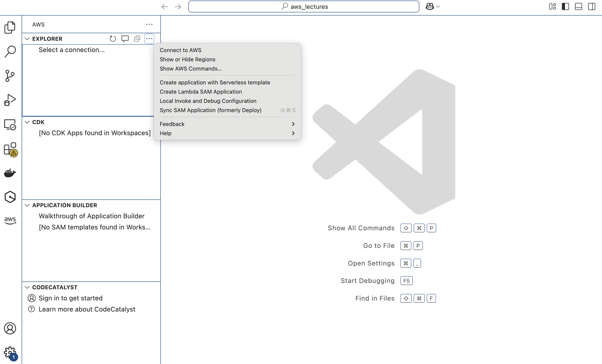
Task: Select Local Invoke and Debug Configuration
Action: pyautogui.click(x=227, y=101)
